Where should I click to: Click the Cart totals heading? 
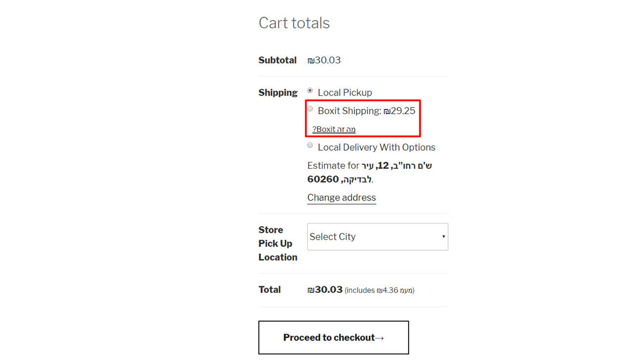(294, 23)
